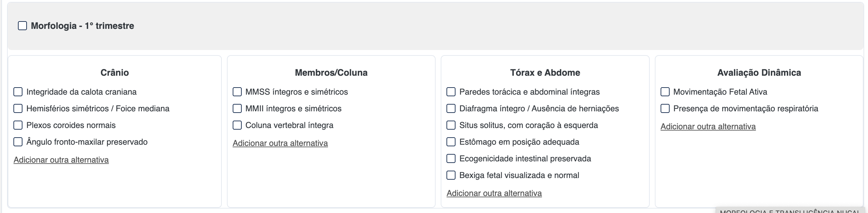Viewport: 868px width, 213px height.
Task: Mark Estômago em posição adequada
Action: point(451,142)
